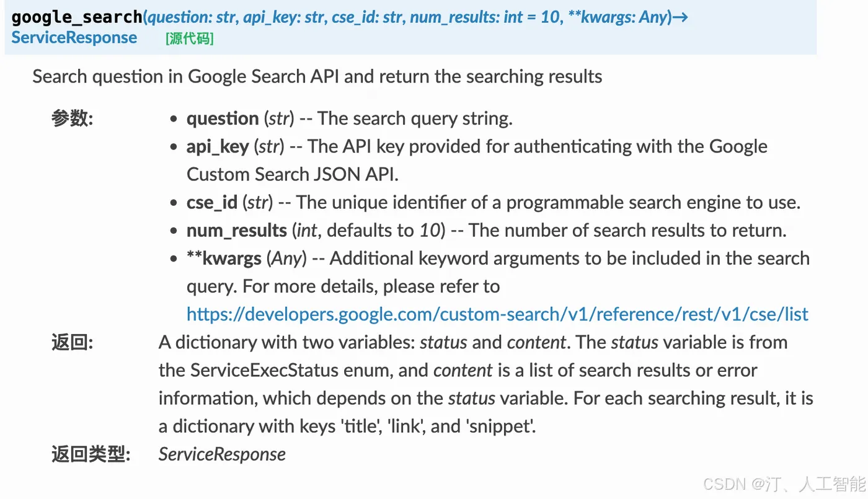The image size is (868, 499).
Task: Click the italic ServiceResponse after 返回类型
Action: pyautogui.click(x=222, y=454)
